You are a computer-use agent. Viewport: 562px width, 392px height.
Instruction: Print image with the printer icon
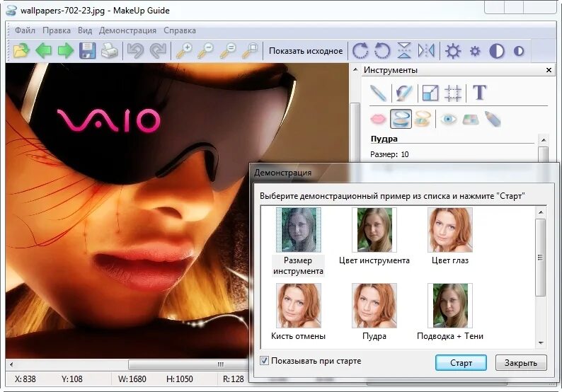110,51
